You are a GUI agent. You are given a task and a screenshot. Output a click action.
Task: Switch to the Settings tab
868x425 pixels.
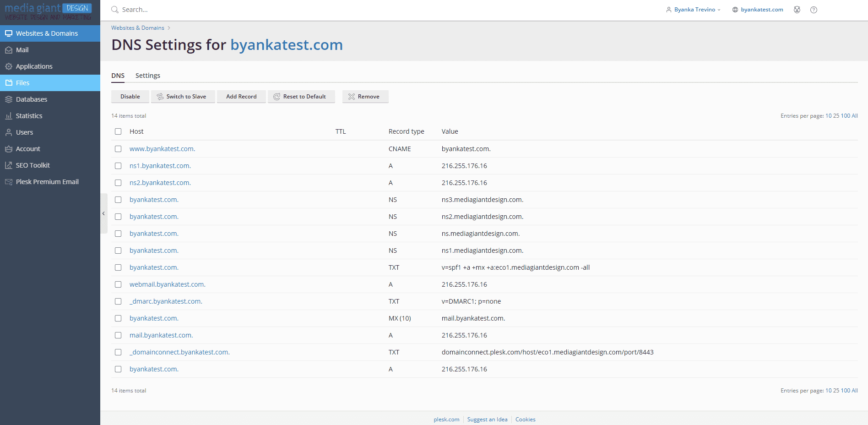[x=147, y=75]
